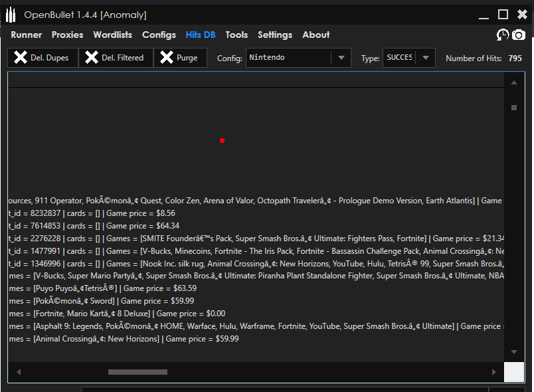Viewport: 534px width, 392px height.
Task: Select the row with id 1477991
Action: (256, 251)
